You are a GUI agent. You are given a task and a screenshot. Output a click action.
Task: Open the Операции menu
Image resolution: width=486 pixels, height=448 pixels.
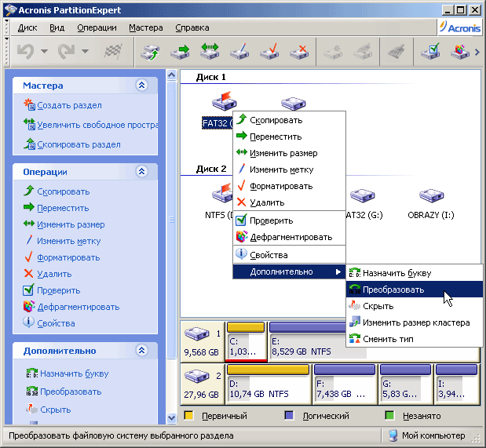click(97, 28)
